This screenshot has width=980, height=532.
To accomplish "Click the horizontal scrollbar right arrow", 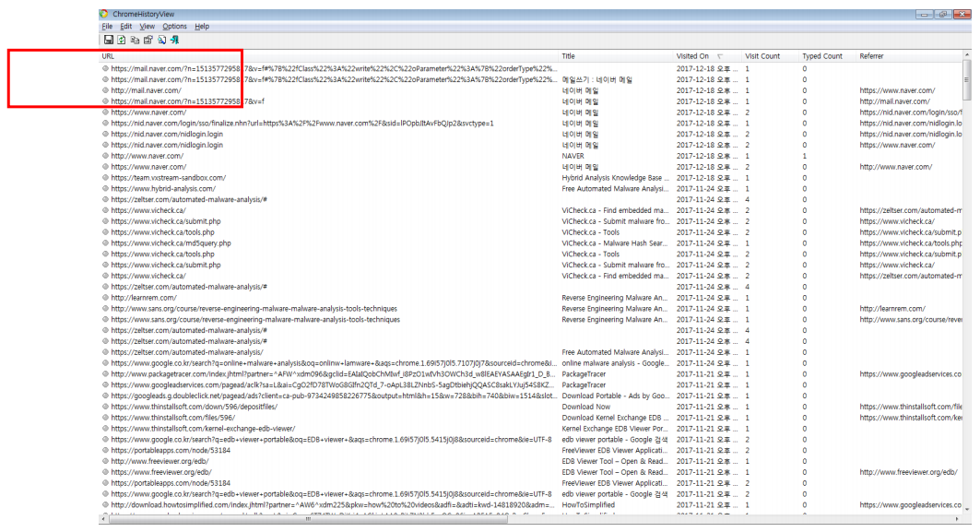I will [x=958, y=519].
